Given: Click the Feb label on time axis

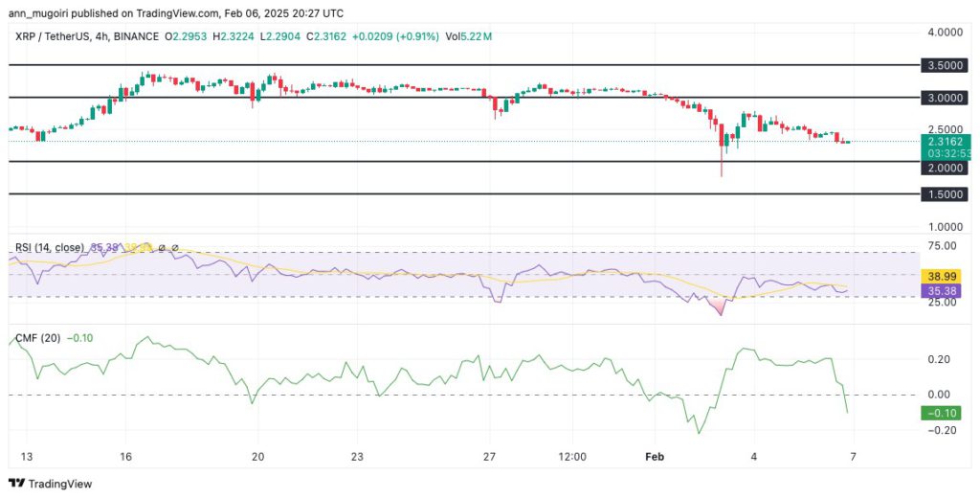Looking at the screenshot, I should (655, 458).
